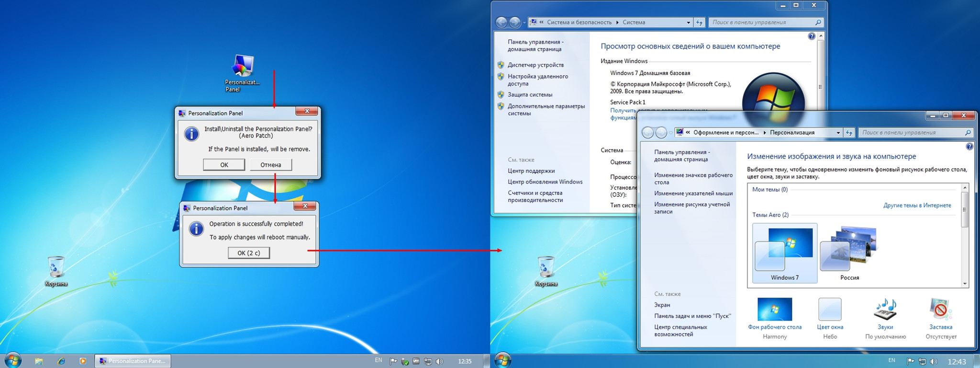980x368 pixels.
Task: Click search box in Система window
Action: click(x=766, y=23)
